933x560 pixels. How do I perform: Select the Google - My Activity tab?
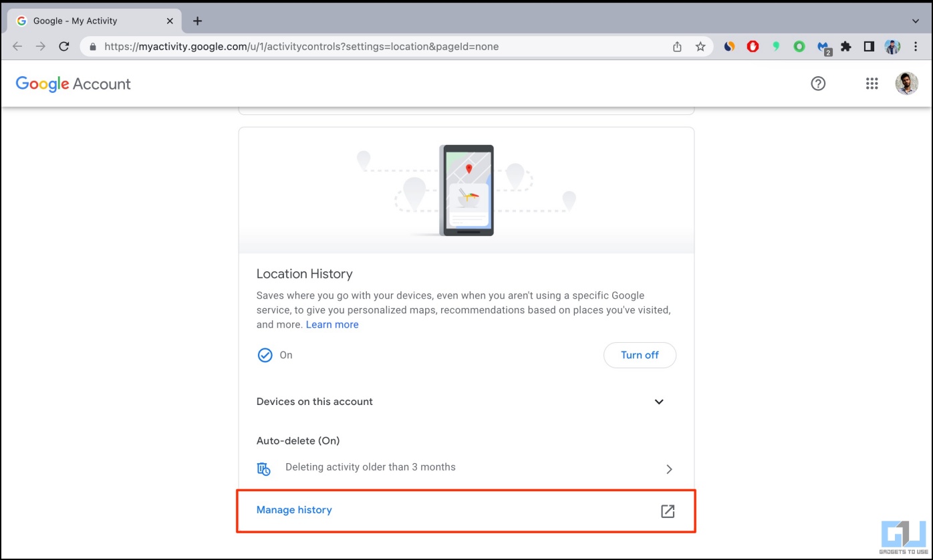pos(94,21)
